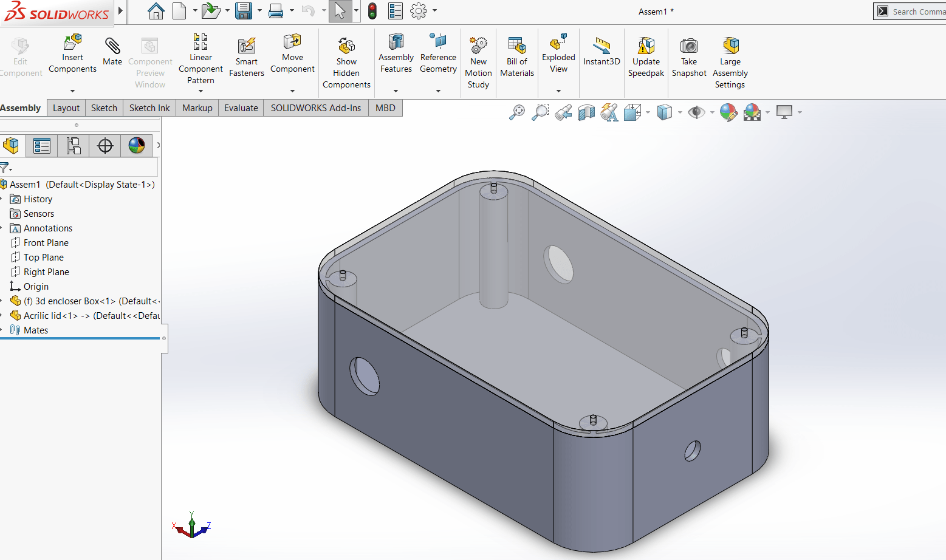Expand Exploded View dropdown arrow

click(x=558, y=91)
